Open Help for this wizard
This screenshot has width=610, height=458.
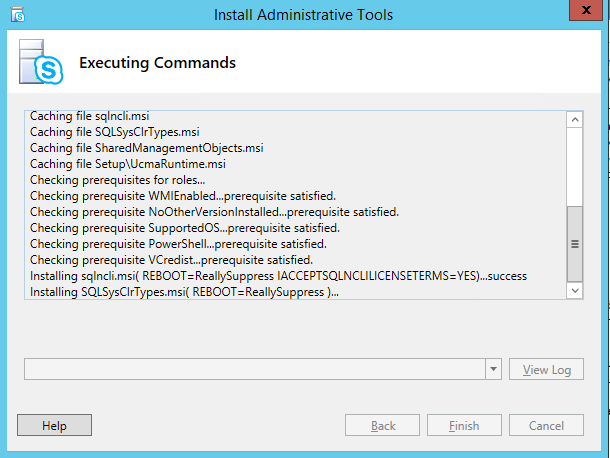53,426
